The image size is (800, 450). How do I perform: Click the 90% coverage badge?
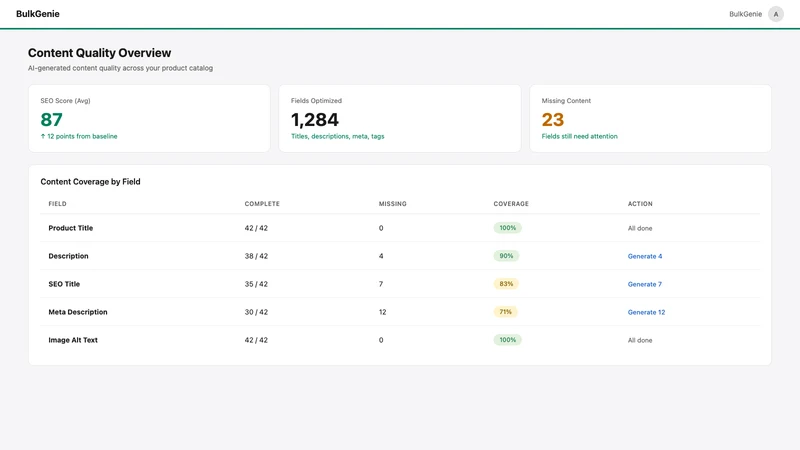[x=506, y=256]
